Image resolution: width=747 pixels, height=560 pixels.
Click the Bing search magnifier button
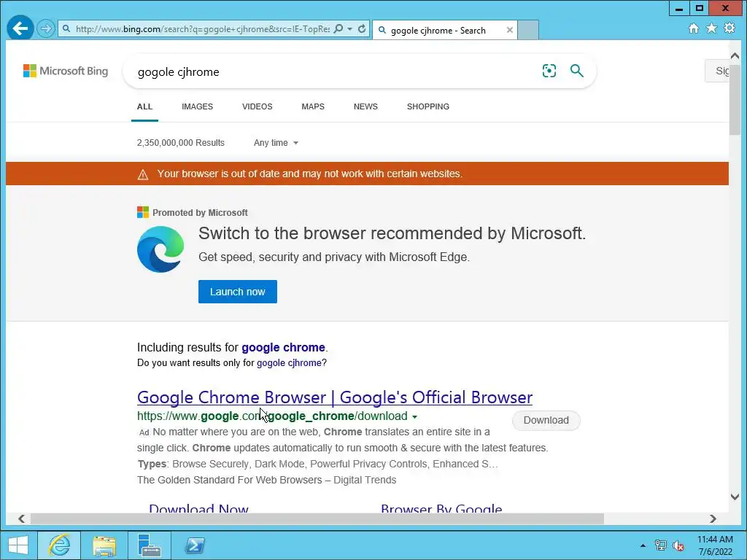click(x=577, y=71)
